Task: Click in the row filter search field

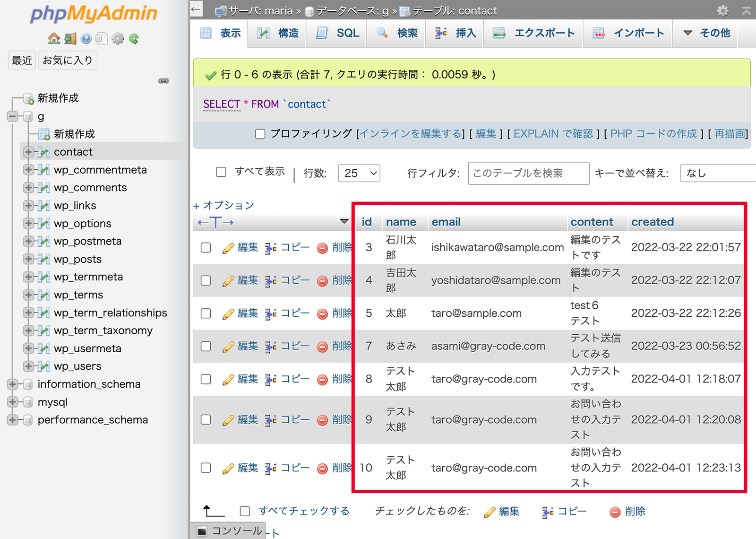Action: (528, 173)
